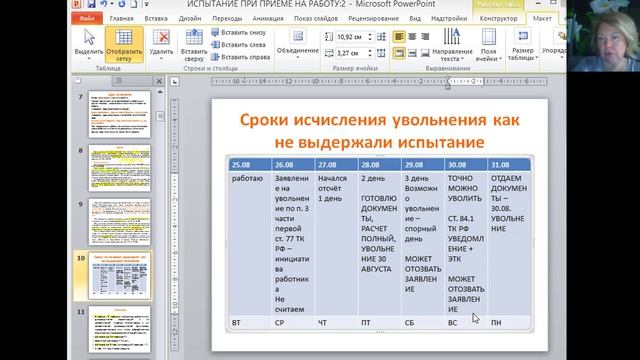The width and height of the screenshot is (640, 360).
Task: Click the Save icon in quick access toolbar
Action: (91, 4)
